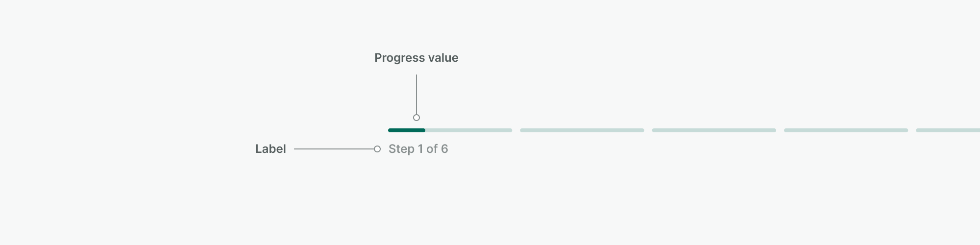Image resolution: width=980 pixels, height=245 pixels.
Task: Click the bold "Label" annotation text
Action: (270, 149)
